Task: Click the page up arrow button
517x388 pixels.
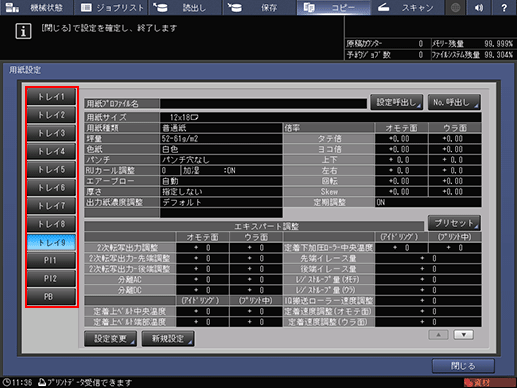Action: [x=438, y=335]
